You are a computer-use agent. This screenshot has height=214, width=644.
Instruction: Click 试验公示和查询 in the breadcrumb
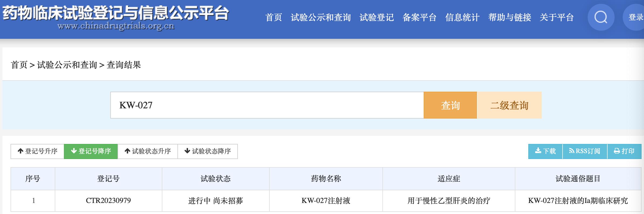(x=67, y=65)
